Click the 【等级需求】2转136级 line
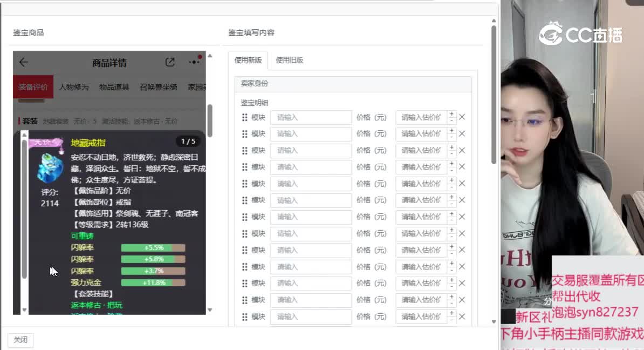This screenshot has height=350, width=644. click(109, 225)
